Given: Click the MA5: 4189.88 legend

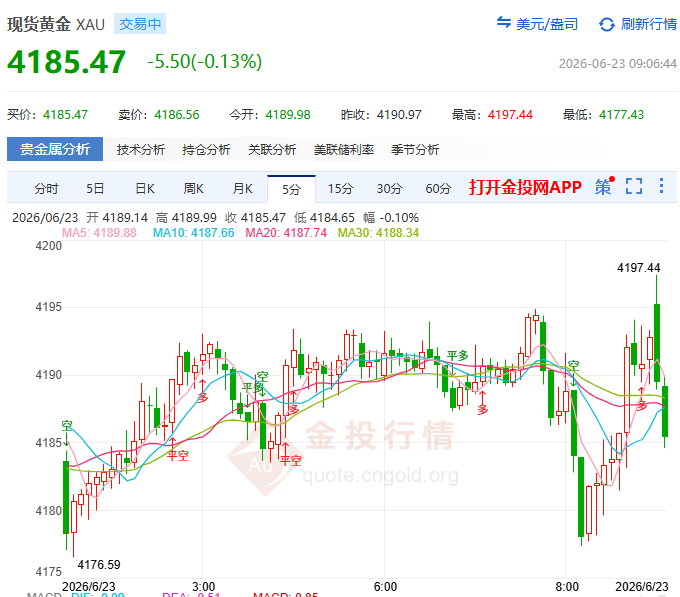Looking at the screenshot, I should click(99, 233).
